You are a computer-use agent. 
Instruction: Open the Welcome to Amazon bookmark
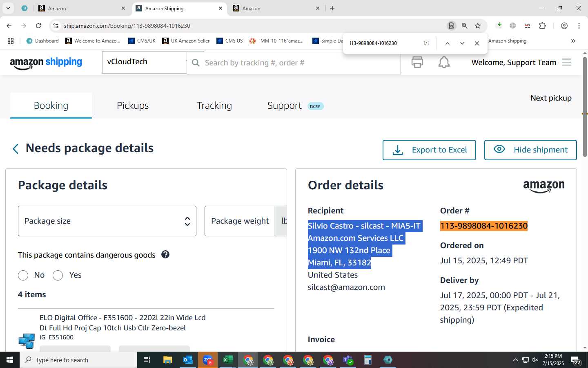coord(93,41)
